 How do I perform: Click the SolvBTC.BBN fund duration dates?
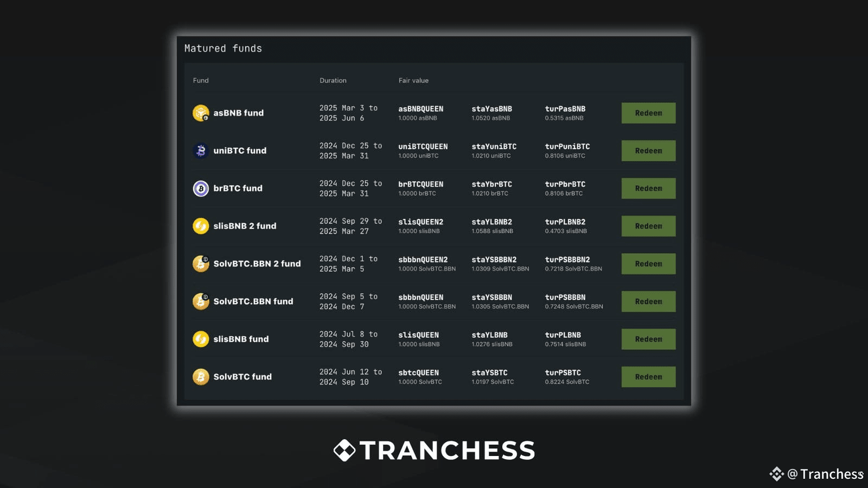pos(348,301)
